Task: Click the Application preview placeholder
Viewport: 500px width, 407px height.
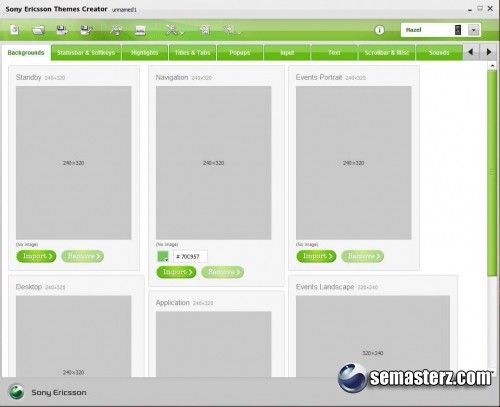Action: (x=214, y=344)
